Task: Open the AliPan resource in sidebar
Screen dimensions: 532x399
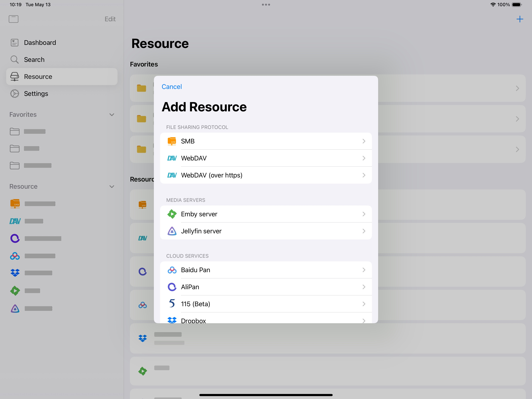Action: (61, 238)
